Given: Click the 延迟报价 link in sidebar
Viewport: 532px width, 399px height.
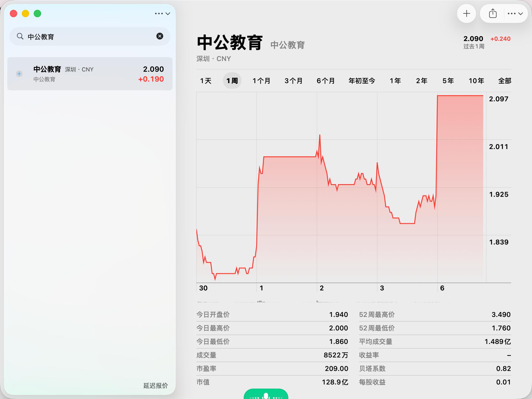Looking at the screenshot, I should [x=156, y=385].
